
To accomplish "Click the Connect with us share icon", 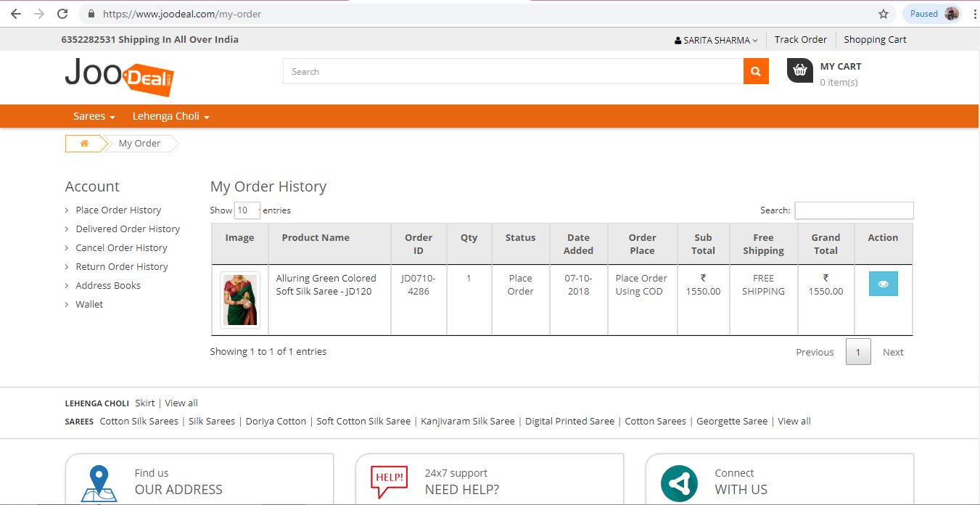I will coord(679,484).
